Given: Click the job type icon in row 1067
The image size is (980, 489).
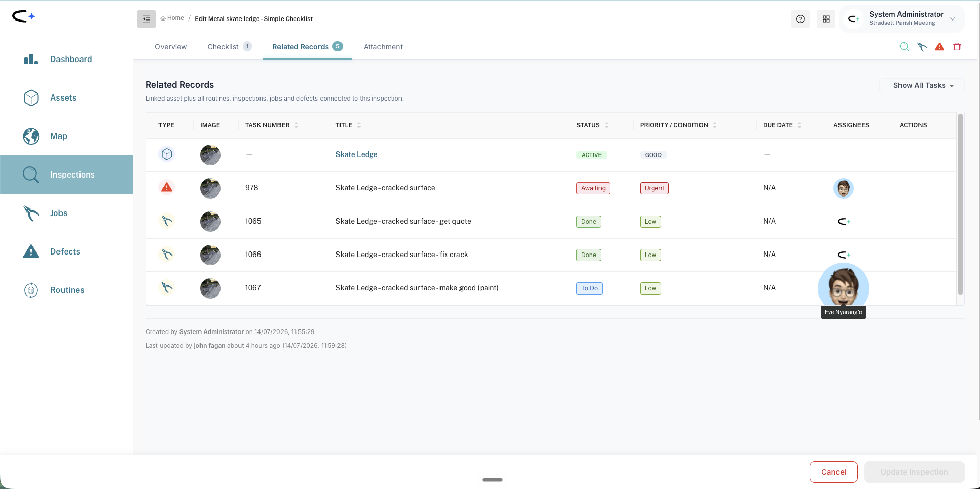Looking at the screenshot, I should (x=167, y=287).
